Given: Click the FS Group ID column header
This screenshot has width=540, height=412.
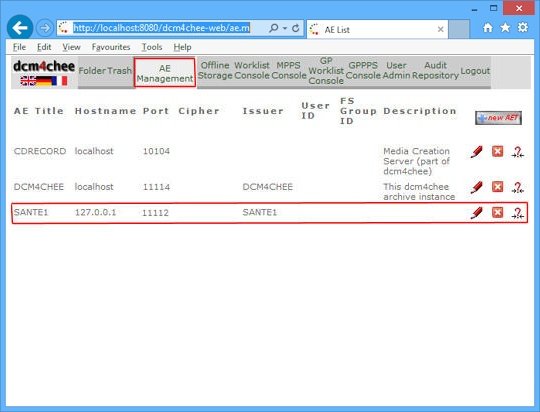Looking at the screenshot, I should (358, 111).
